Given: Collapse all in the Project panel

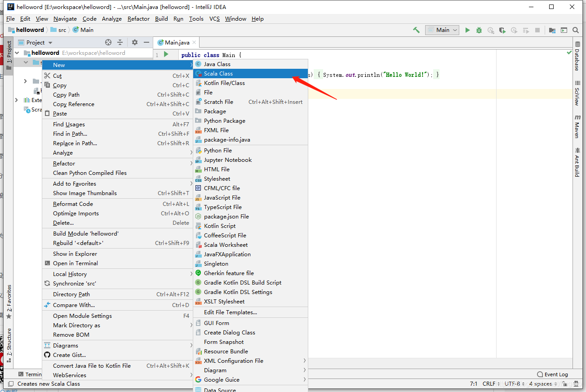Looking at the screenshot, I should pos(120,42).
